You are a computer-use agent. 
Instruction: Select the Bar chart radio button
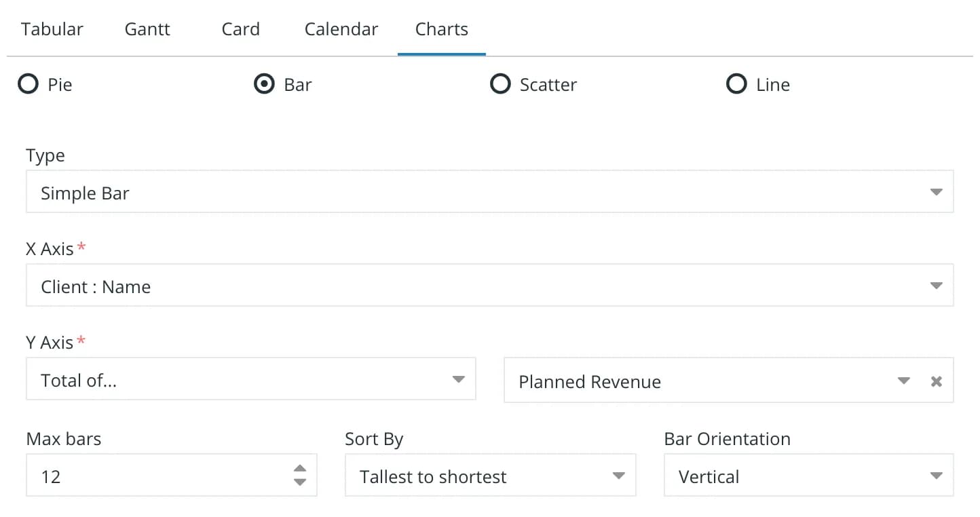pyautogui.click(x=264, y=84)
